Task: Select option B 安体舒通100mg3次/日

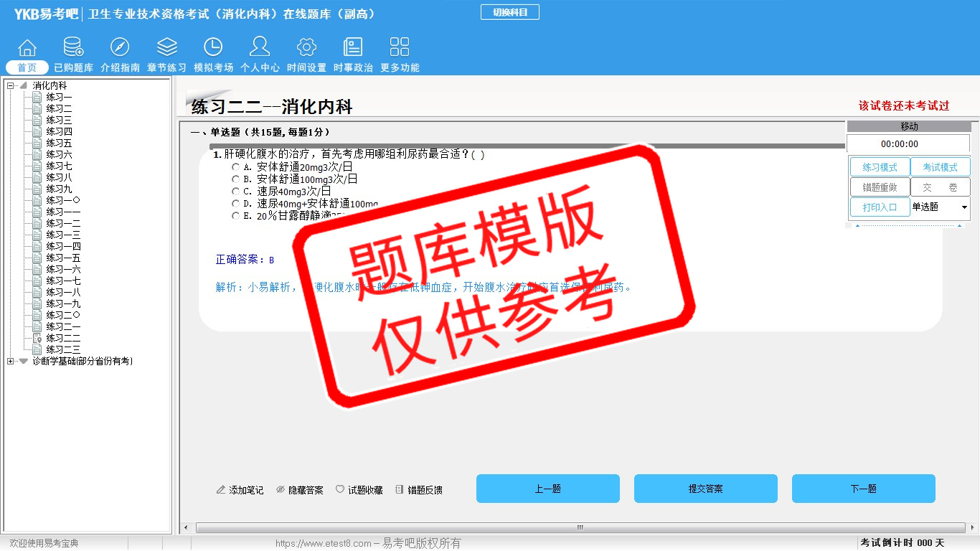Action: 236,179
